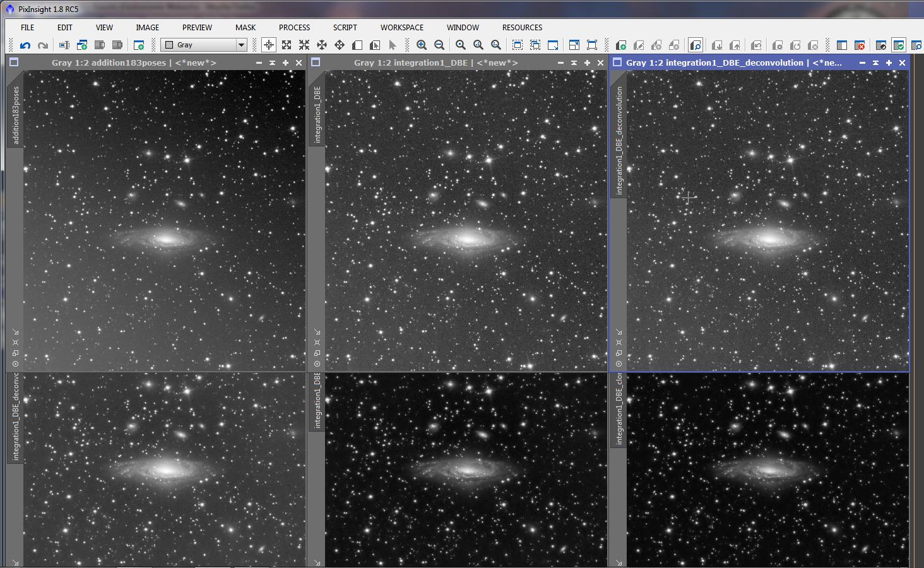Select the Readout mode crosshair tool
This screenshot has height=568, width=924.
269,45
